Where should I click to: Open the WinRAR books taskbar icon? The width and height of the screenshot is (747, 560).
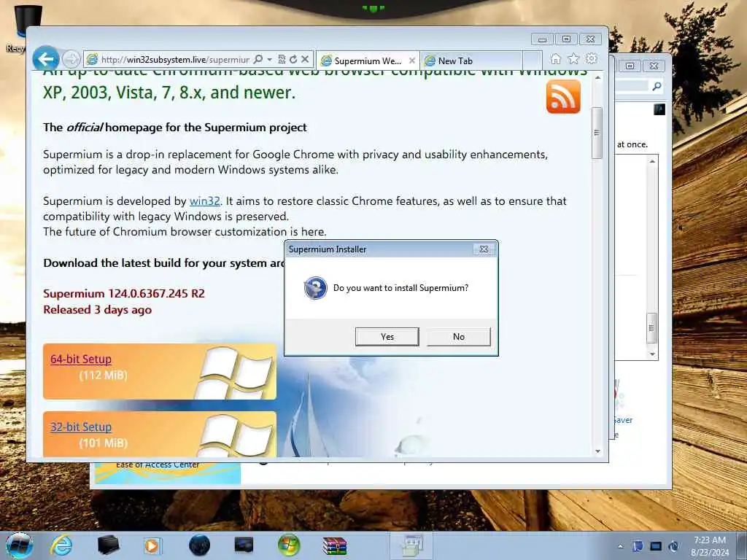pyautogui.click(x=334, y=545)
